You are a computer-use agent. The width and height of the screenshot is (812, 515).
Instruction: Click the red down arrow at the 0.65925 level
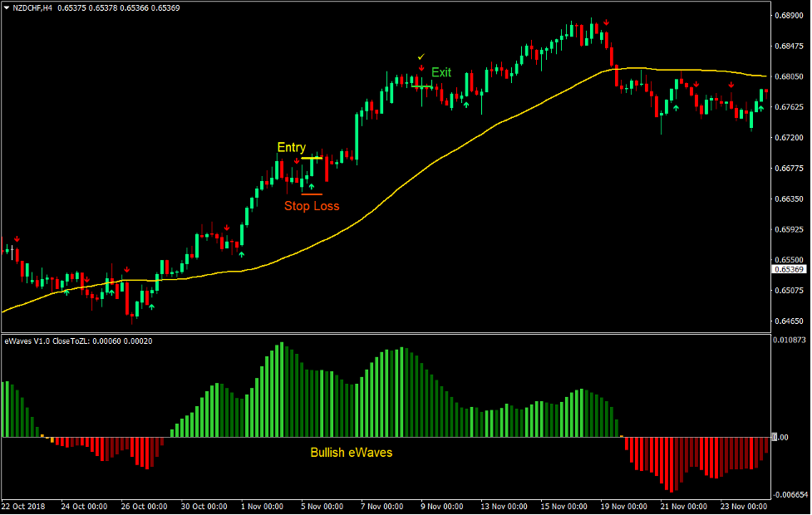[227, 228]
